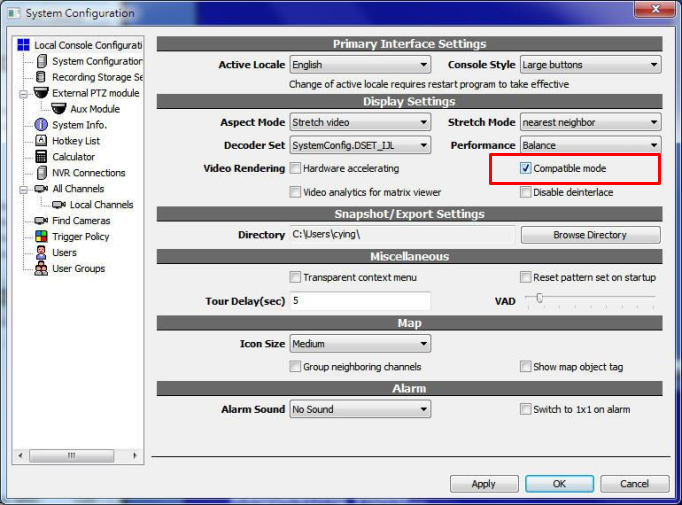Screen dimensions: 682x505
Task: Uncheck Compatible mode checkbox
Action: [525, 168]
